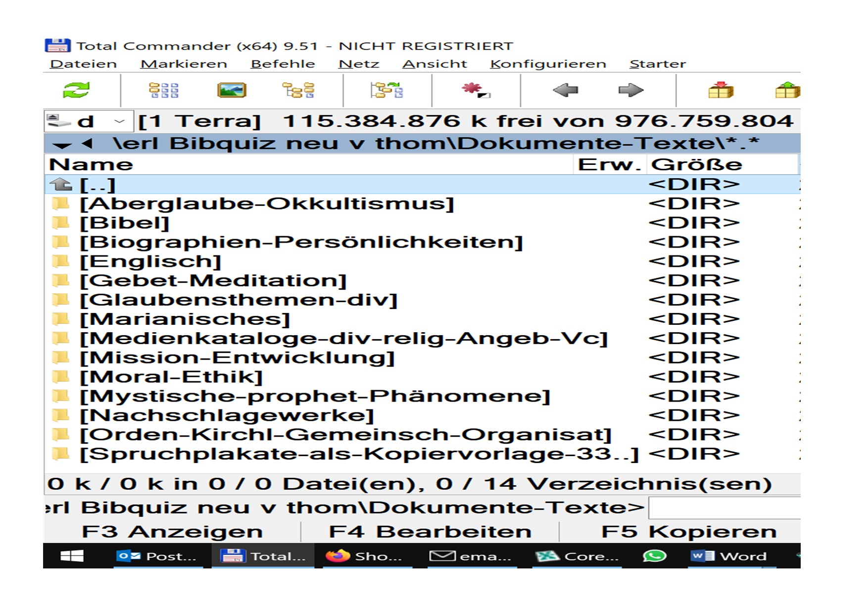Open the ema... mail taskbar button
Image resolution: width=868 pixels, height=614 pixels.
point(471,556)
